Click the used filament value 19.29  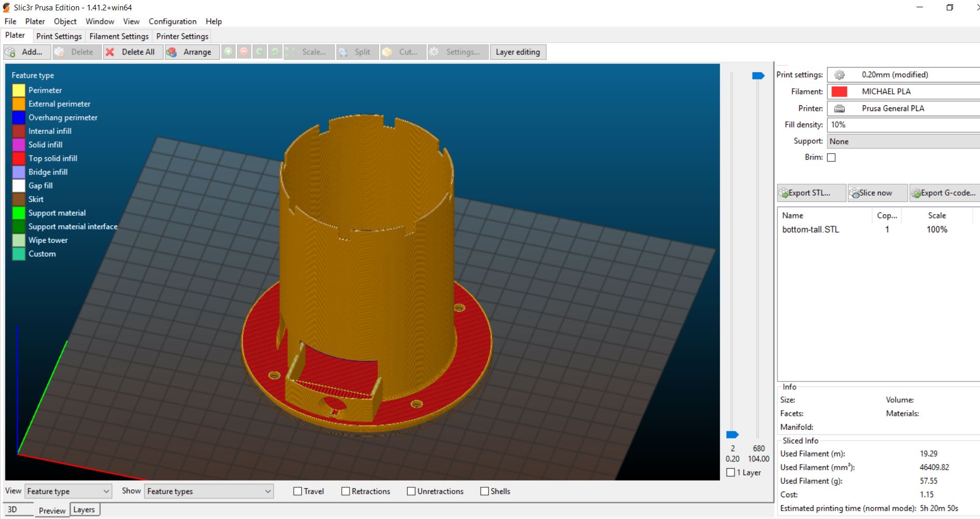(929, 454)
